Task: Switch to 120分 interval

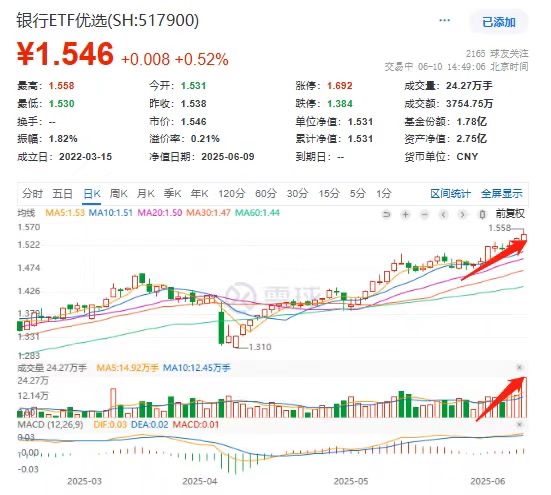Action: pyautogui.click(x=231, y=193)
